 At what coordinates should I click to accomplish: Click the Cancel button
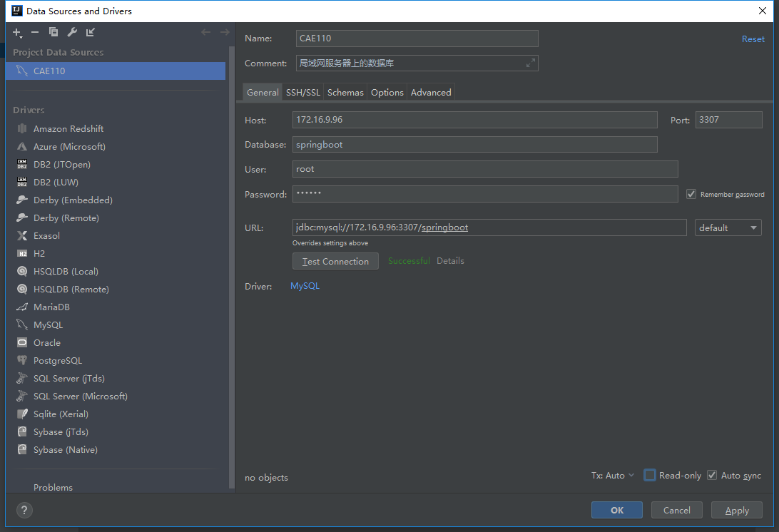click(x=677, y=510)
